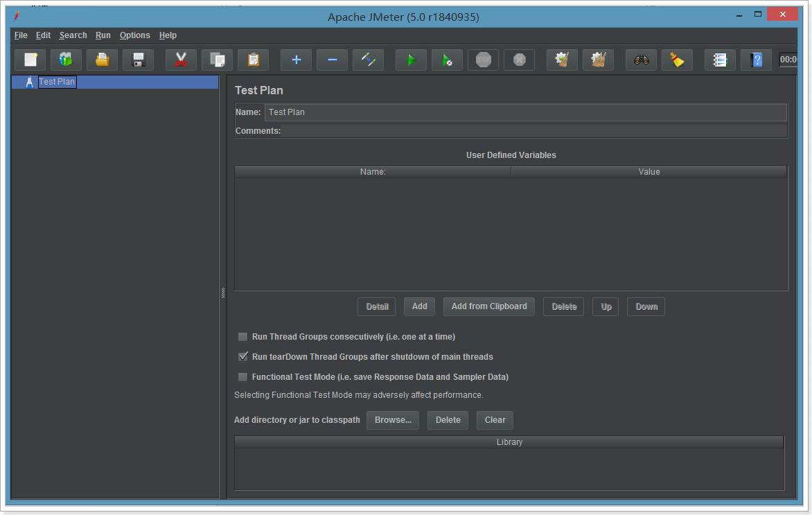Open the Templates toolbar icon
The image size is (812, 515).
pyautogui.click(x=67, y=60)
